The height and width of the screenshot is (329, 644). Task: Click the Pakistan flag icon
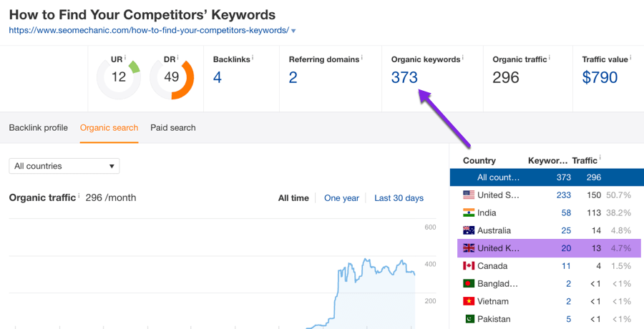coord(469,319)
